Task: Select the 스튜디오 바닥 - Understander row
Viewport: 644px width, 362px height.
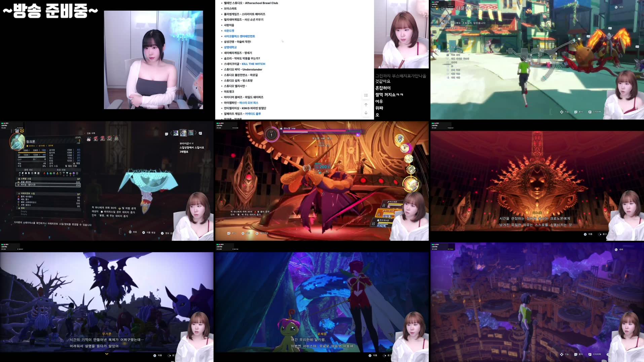Action: pyautogui.click(x=243, y=70)
